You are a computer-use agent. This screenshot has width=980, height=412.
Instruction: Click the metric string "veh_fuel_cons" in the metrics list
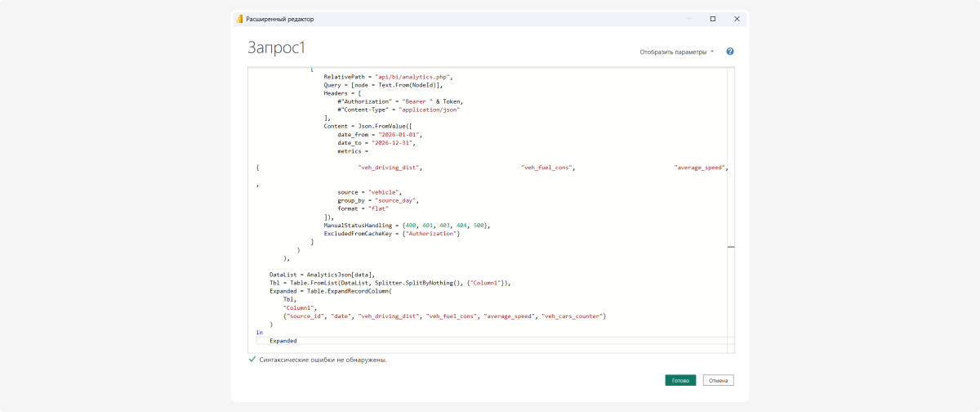547,167
